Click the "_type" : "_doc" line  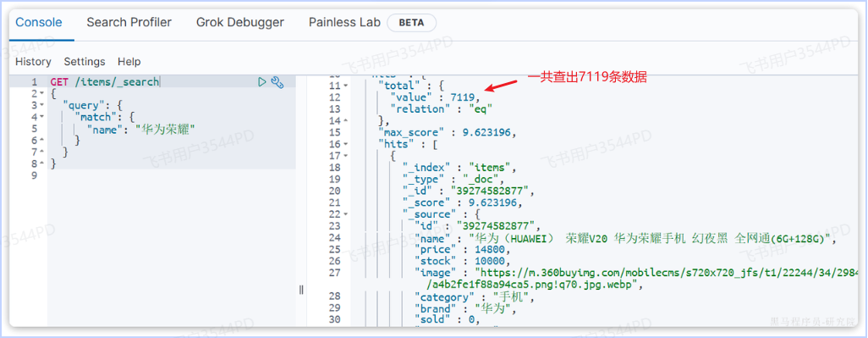click(x=453, y=179)
